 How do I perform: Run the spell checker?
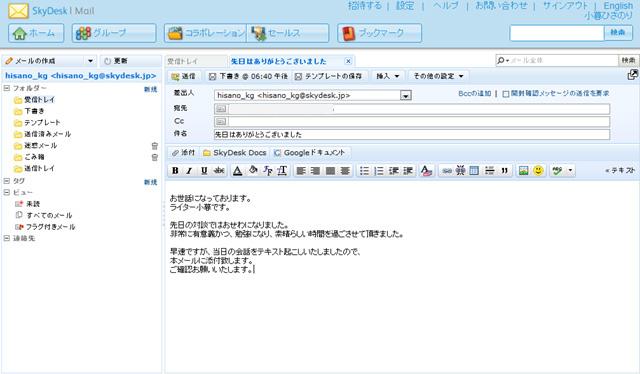[x=557, y=171]
